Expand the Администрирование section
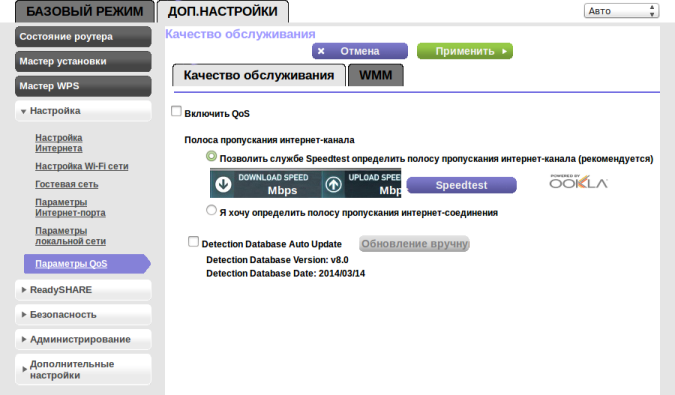This screenshot has height=395, width=675. pyautogui.click(x=83, y=339)
